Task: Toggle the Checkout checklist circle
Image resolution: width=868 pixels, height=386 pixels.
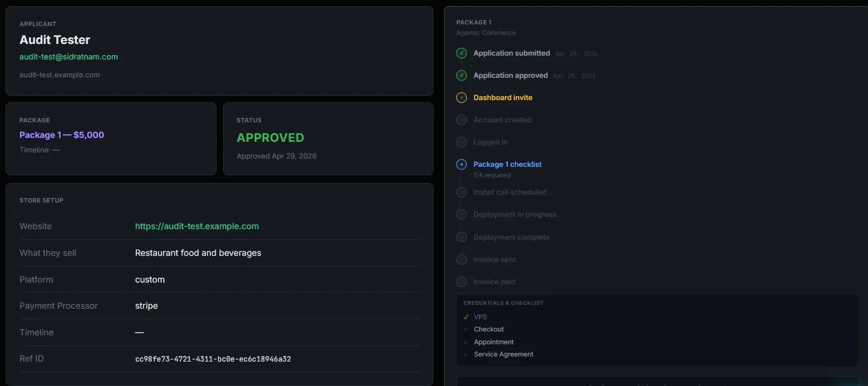Action: (x=466, y=329)
